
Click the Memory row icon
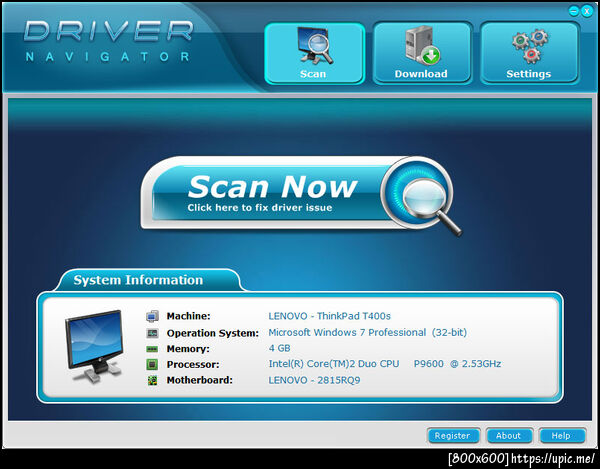click(152, 349)
